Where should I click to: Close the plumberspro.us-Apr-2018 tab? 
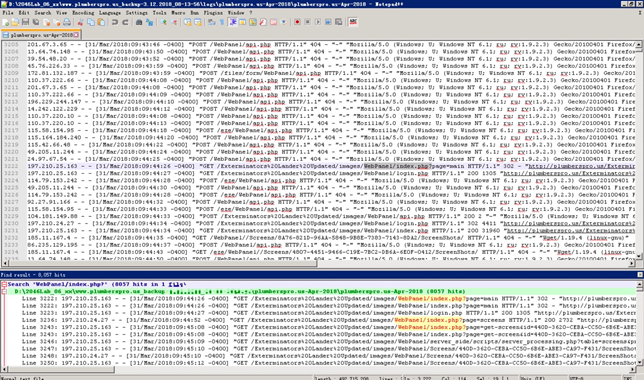pos(76,35)
